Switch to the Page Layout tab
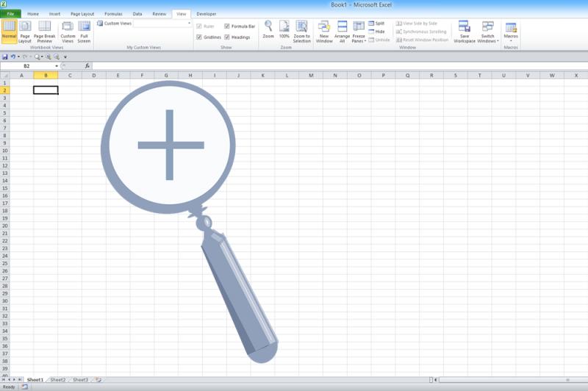 tap(82, 14)
